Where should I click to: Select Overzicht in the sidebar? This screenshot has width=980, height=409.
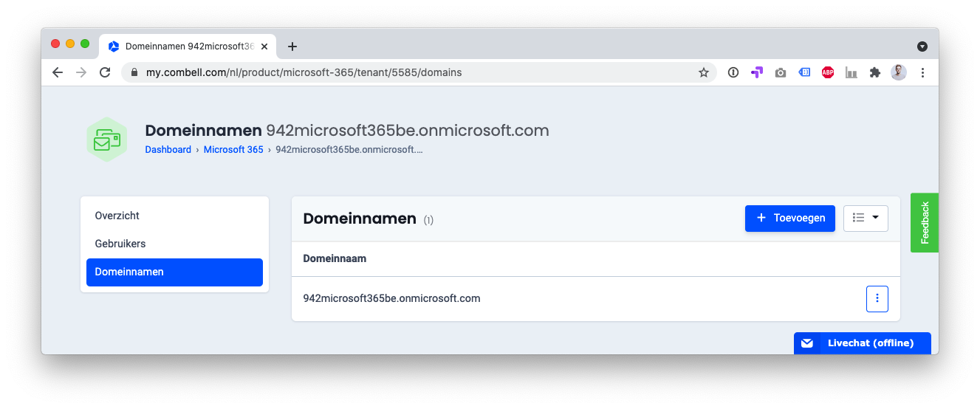(x=117, y=216)
